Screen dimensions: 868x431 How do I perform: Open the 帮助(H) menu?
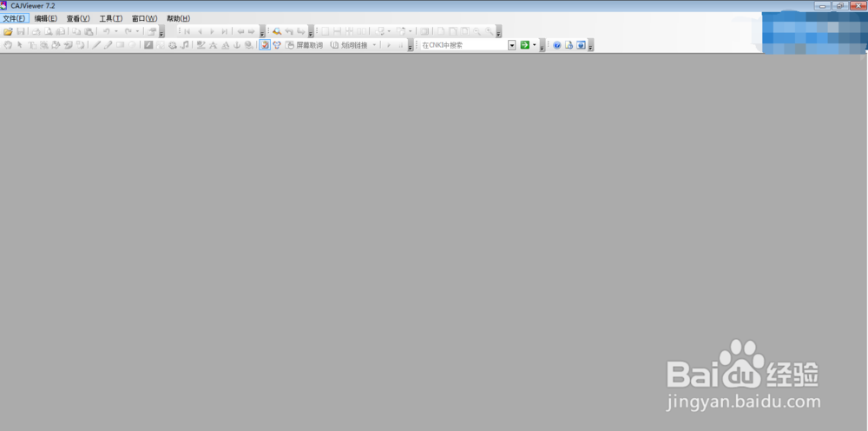pyautogui.click(x=178, y=18)
